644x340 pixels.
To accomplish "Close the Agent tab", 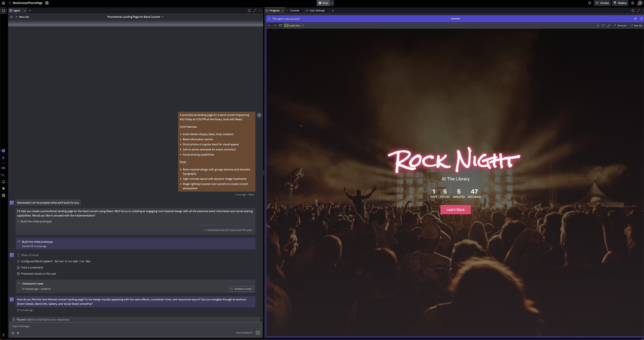I will (25, 11).
